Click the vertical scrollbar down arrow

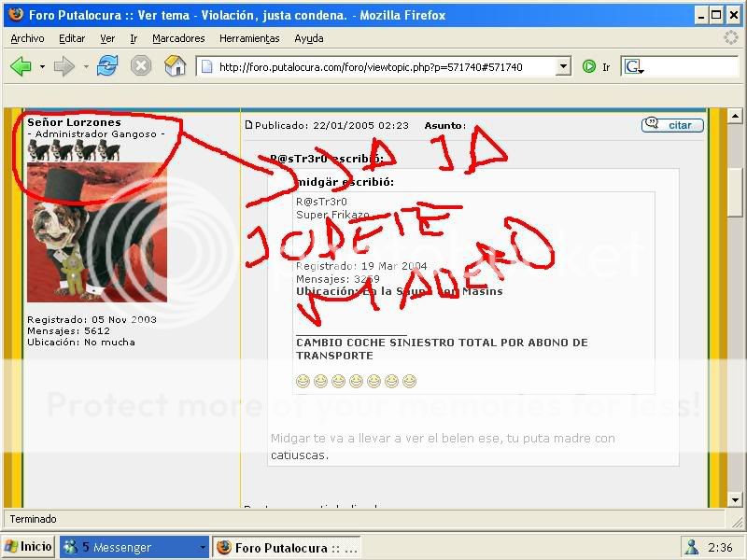coord(736,501)
